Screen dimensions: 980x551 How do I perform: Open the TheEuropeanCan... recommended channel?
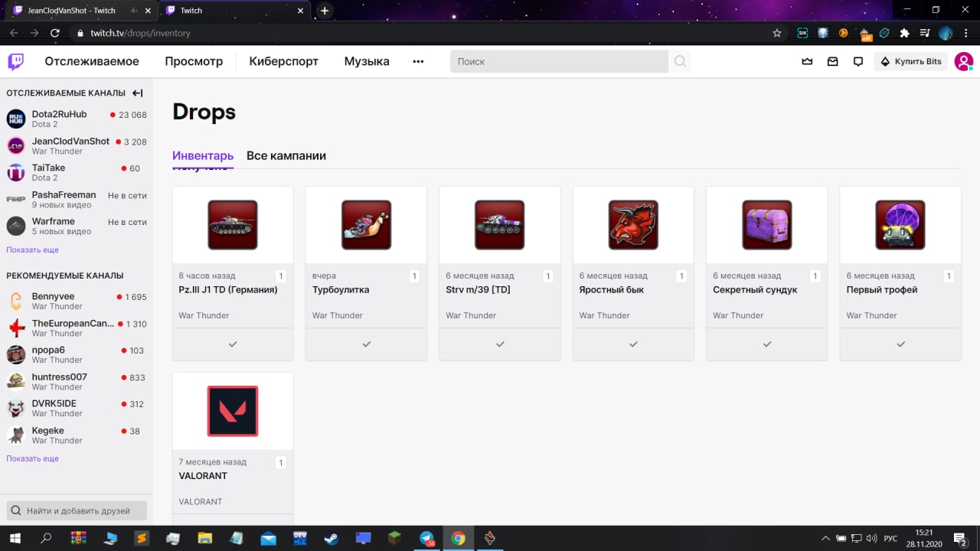(x=77, y=328)
